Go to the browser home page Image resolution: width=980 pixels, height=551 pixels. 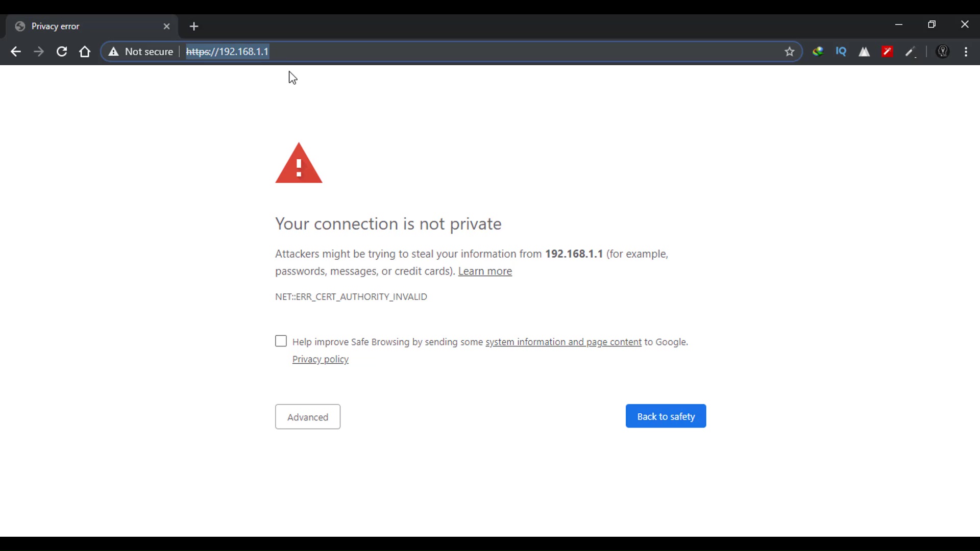[85, 52]
